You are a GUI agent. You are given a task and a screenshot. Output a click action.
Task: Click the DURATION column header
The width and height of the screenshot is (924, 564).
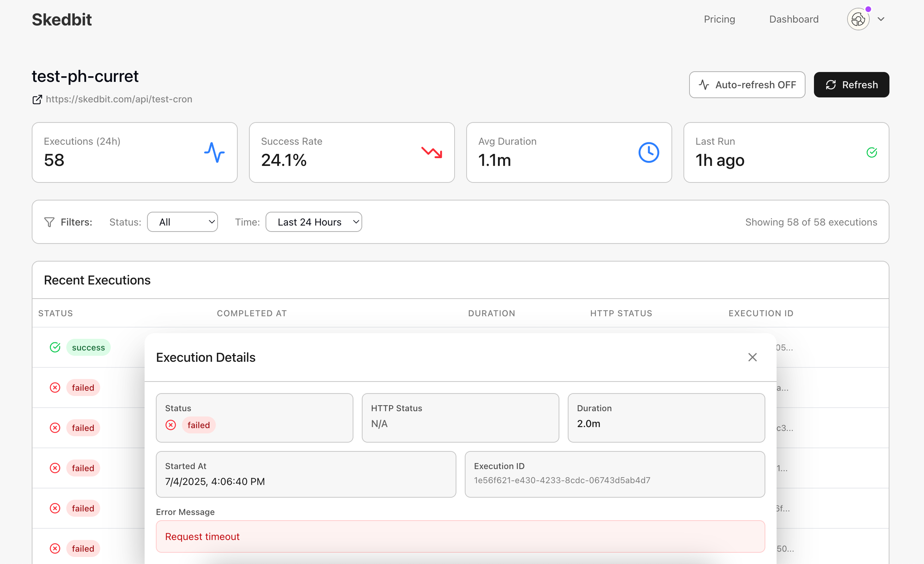(492, 313)
